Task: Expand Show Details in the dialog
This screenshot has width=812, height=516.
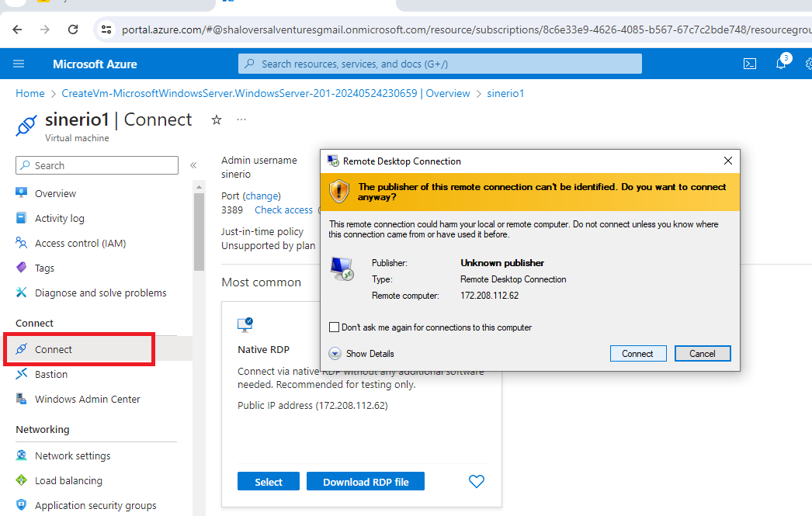Action: 362,354
